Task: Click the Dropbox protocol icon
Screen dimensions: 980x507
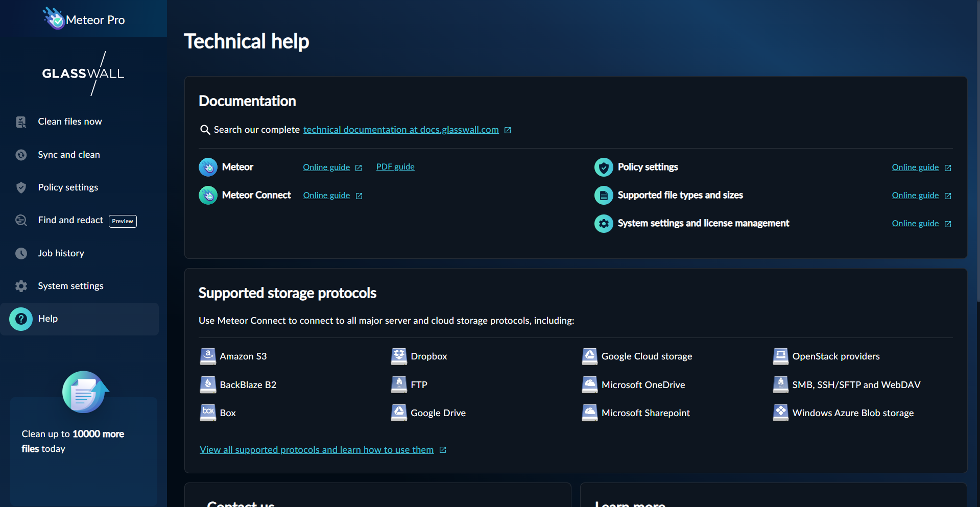Action: [x=398, y=356]
